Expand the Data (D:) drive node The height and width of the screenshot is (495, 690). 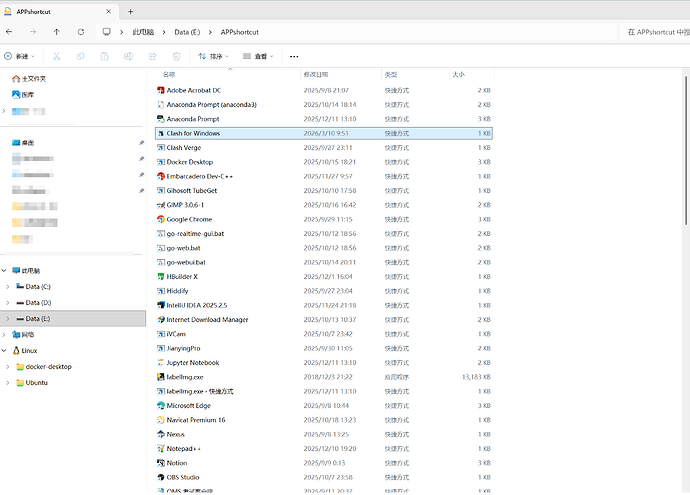[7, 303]
